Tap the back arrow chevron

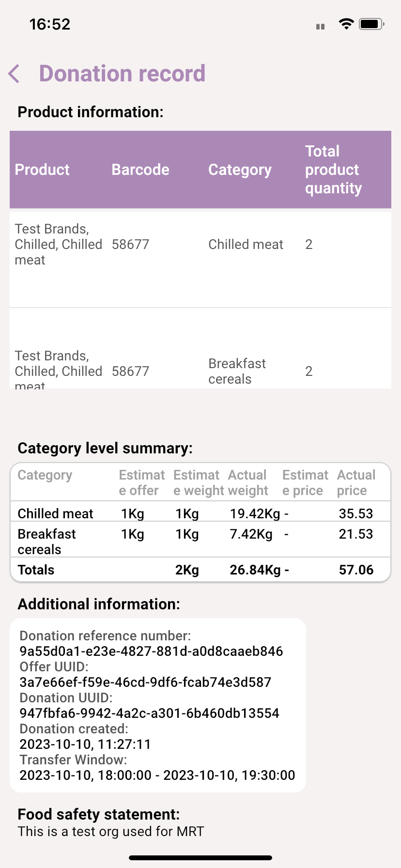click(15, 74)
